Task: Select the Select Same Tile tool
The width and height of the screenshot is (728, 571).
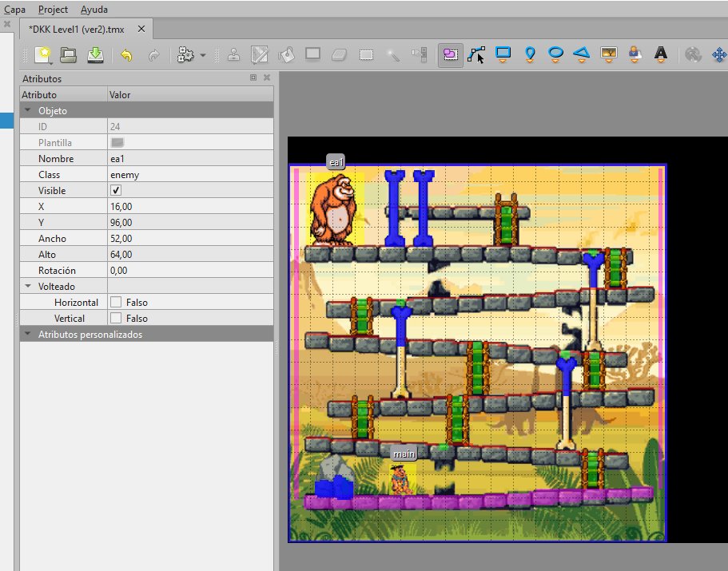Action: tap(420, 55)
